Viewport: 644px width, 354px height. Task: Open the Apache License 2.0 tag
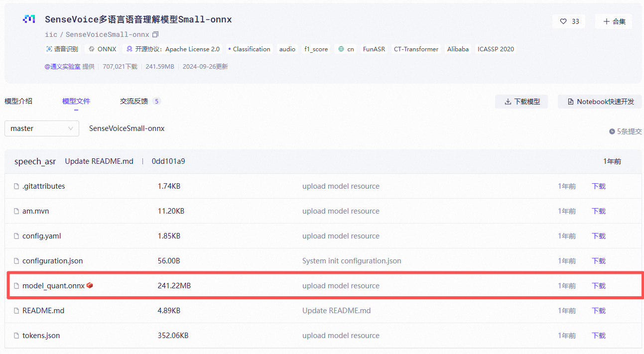[173, 49]
